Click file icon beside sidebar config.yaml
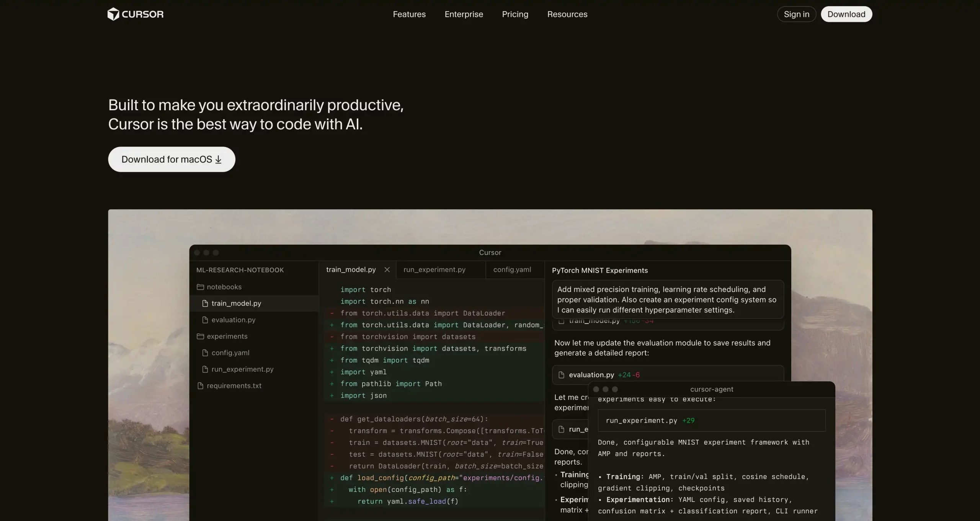 205,353
